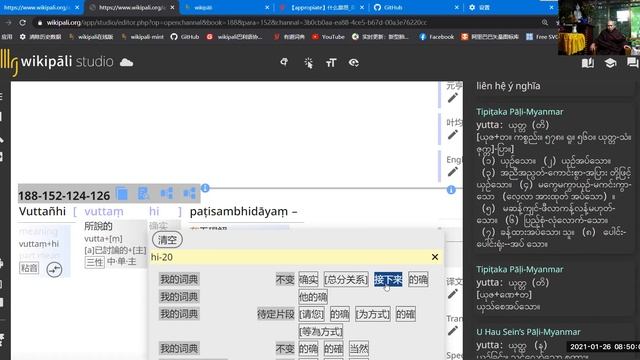Select the 确实 meaning option
The width and height of the screenshot is (640, 360).
pos(308,280)
